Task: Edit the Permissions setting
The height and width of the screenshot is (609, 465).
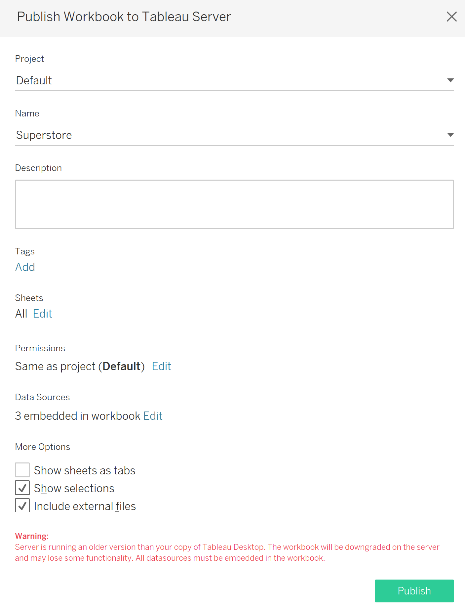Action: point(162,366)
